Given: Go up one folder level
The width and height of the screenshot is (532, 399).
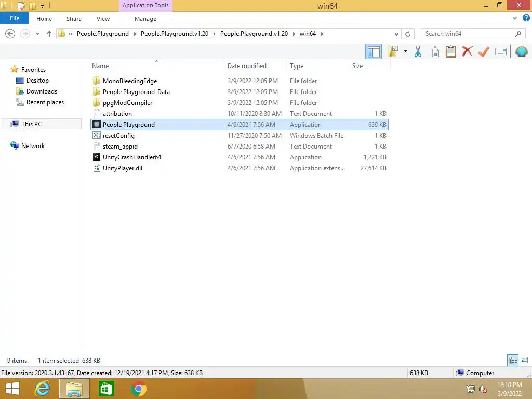Looking at the screenshot, I should coord(49,34).
